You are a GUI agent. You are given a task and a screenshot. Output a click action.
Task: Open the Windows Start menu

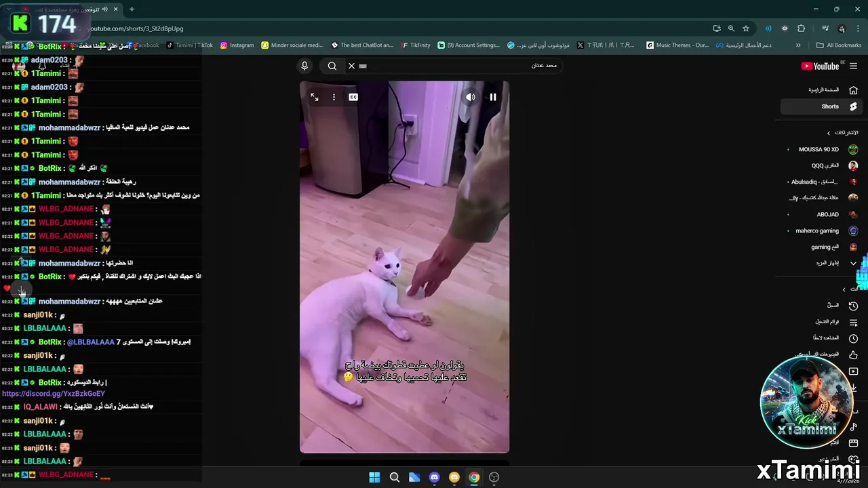pyautogui.click(x=374, y=477)
